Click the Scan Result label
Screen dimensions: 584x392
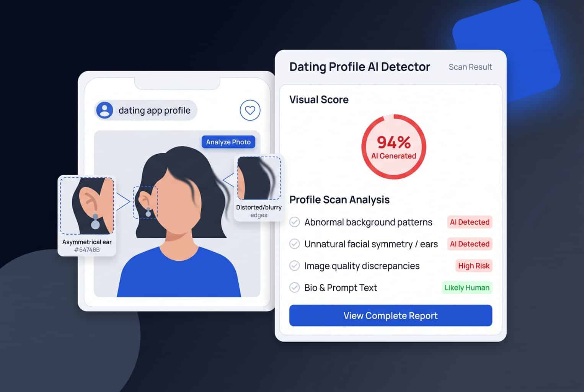(470, 67)
